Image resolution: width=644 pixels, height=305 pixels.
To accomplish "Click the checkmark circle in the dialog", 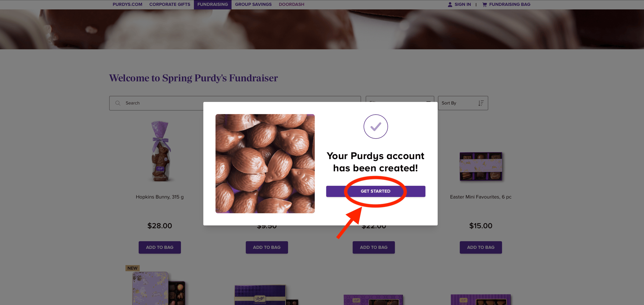I will point(375,127).
